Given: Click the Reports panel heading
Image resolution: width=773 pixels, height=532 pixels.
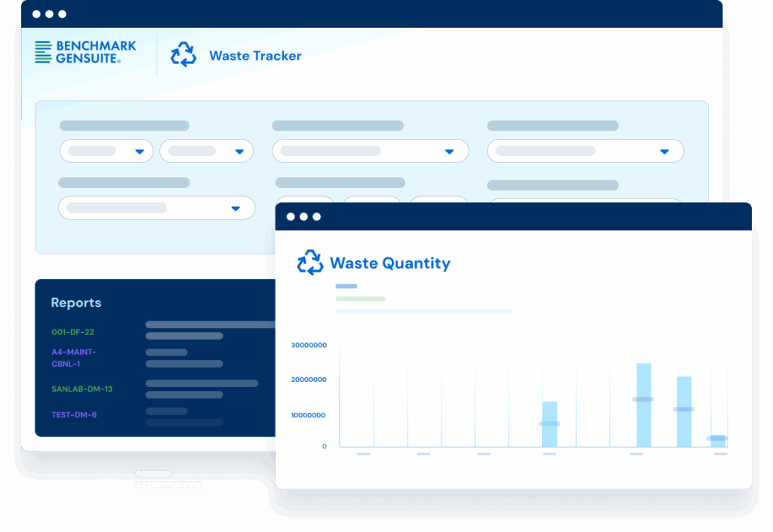Looking at the screenshot, I should [x=75, y=303].
